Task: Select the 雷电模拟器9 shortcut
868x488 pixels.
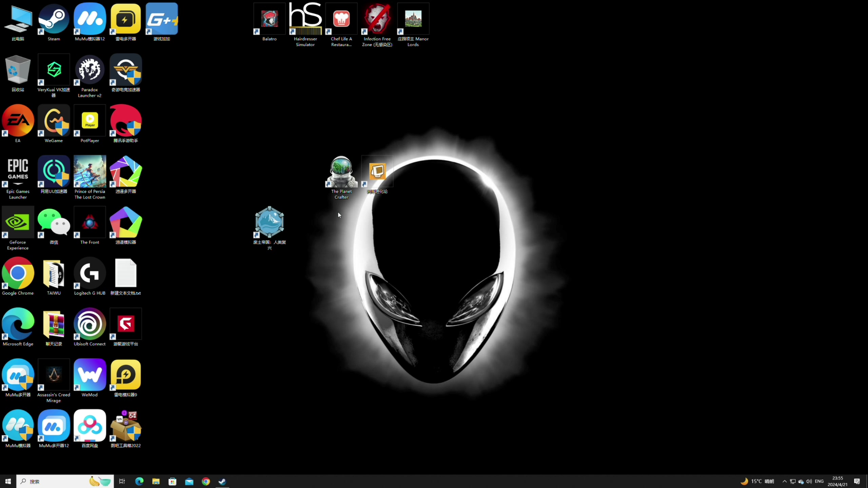Action: tap(125, 378)
